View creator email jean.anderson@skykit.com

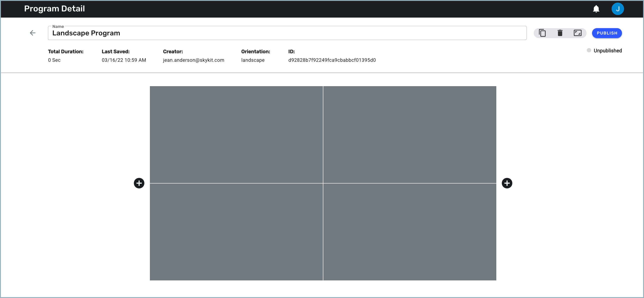194,60
